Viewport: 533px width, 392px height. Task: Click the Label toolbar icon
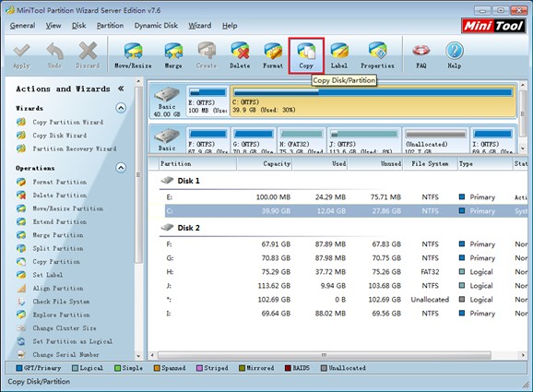339,52
